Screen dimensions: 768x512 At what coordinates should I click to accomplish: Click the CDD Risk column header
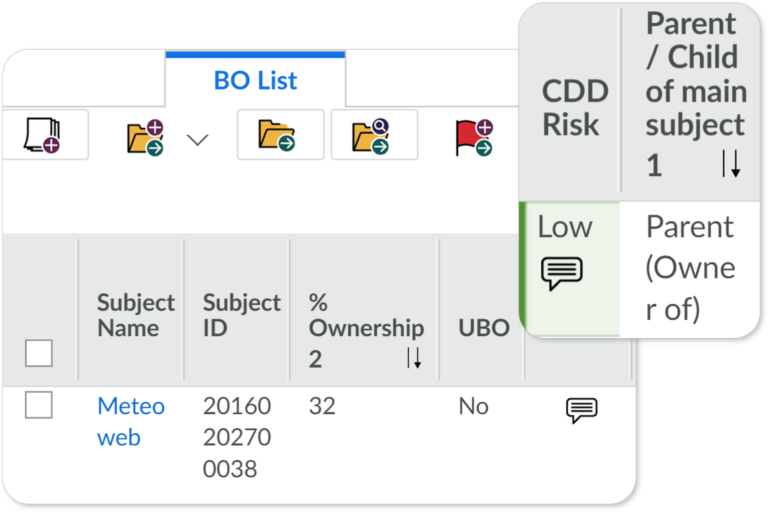[x=575, y=107]
